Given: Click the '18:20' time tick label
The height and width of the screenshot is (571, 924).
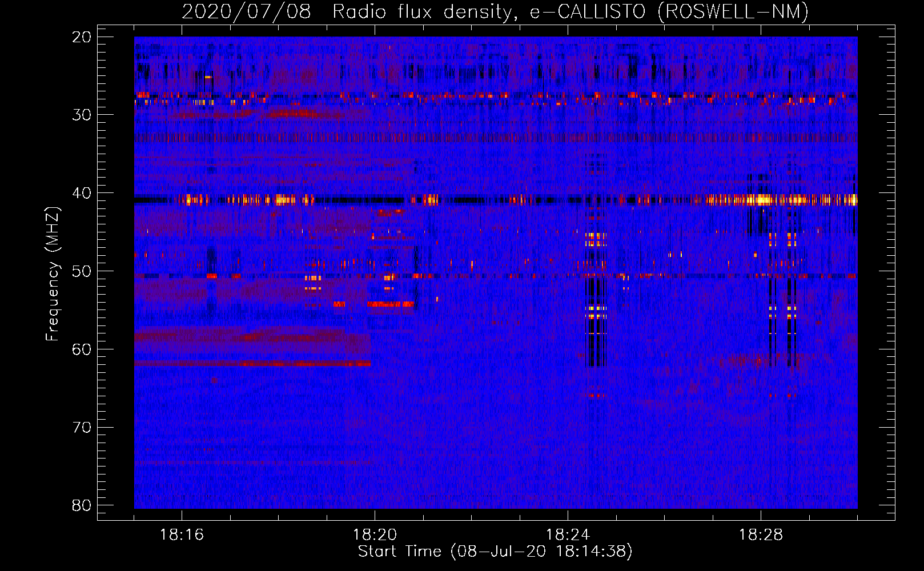Looking at the screenshot, I should click(x=375, y=535).
